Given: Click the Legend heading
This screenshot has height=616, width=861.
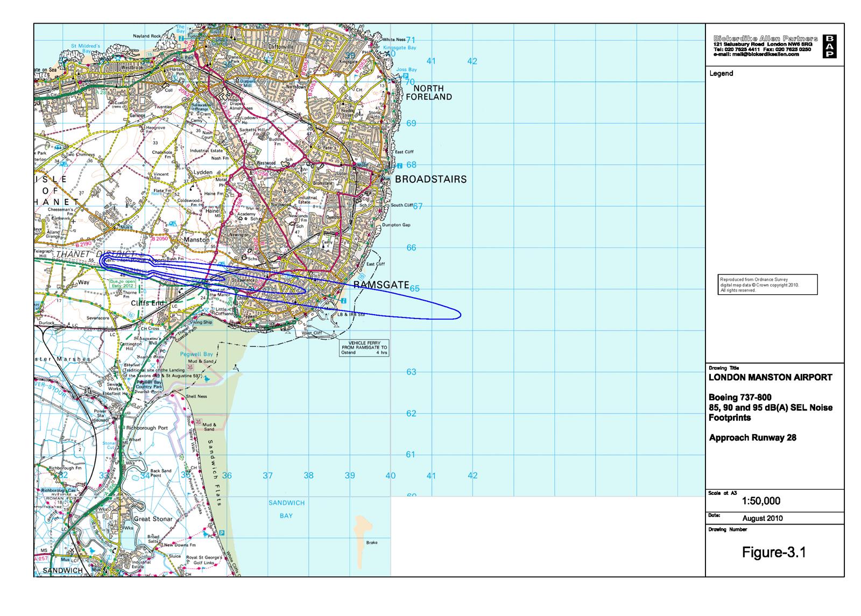Looking at the screenshot, I should pyautogui.click(x=721, y=74).
